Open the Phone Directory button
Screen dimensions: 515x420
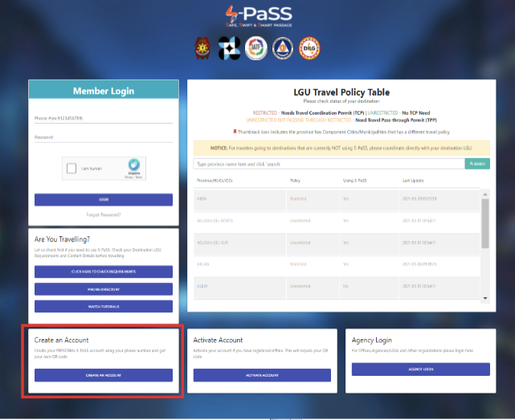tap(104, 289)
